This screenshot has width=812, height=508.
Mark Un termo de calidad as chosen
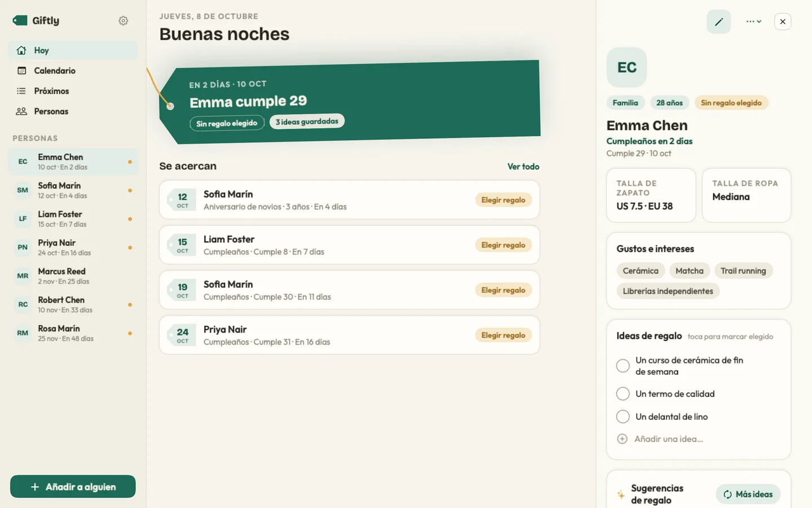click(x=623, y=393)
